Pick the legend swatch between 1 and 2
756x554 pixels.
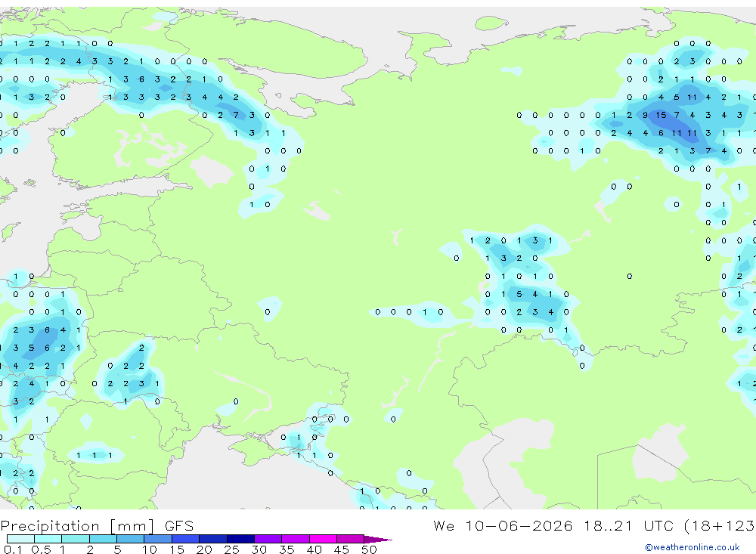[x=76, y=539]
